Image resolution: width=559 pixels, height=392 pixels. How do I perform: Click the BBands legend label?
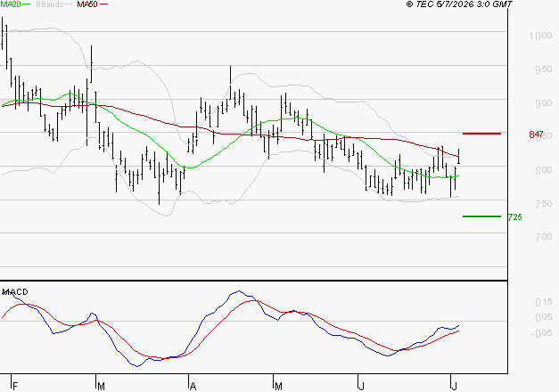[49, 4]
